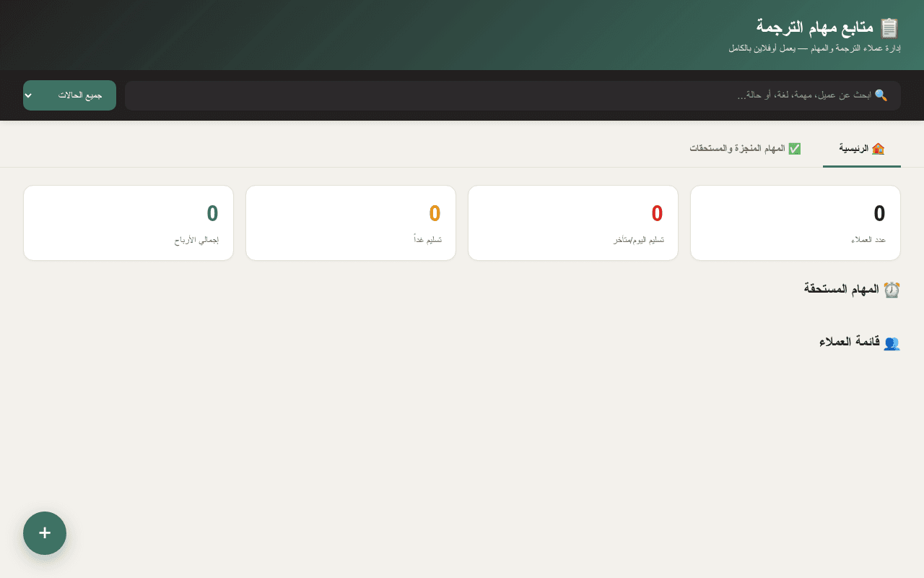Click the إجمالي الأرباح stat card

[128, 223]
